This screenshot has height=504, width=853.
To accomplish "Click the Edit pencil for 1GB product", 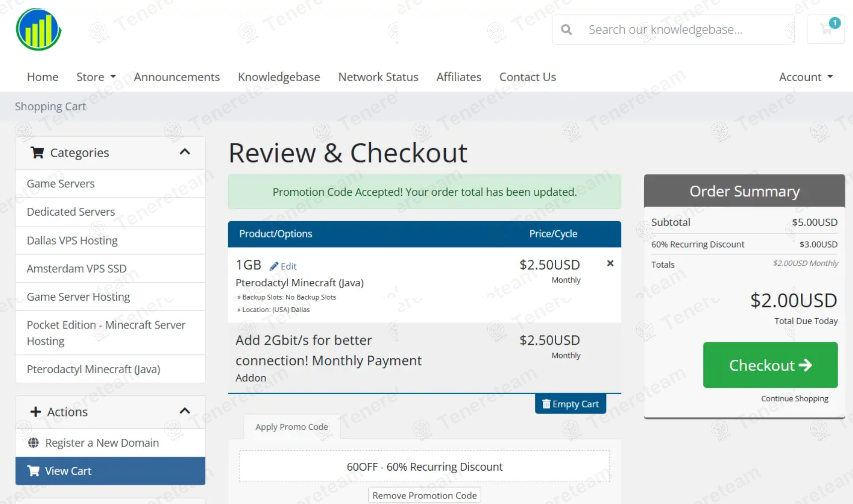I will click(x=283, y=266).
